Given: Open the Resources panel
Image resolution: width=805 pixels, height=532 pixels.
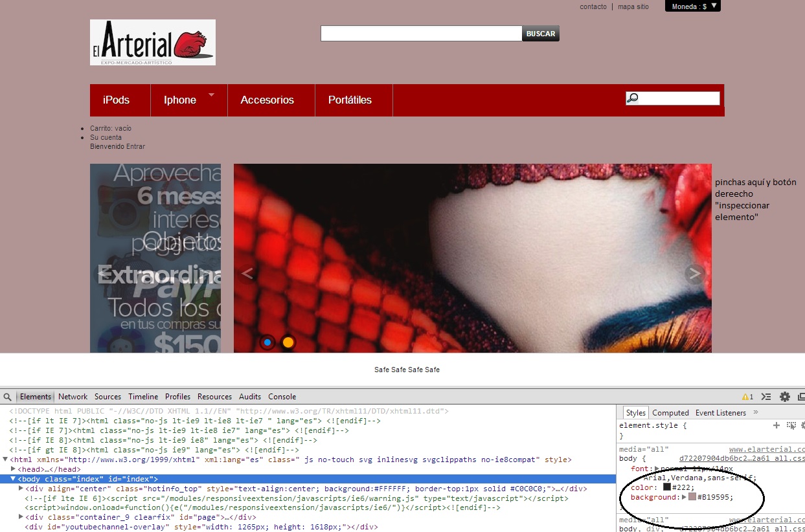Looking at the screenshot, I should pos(214,397).
